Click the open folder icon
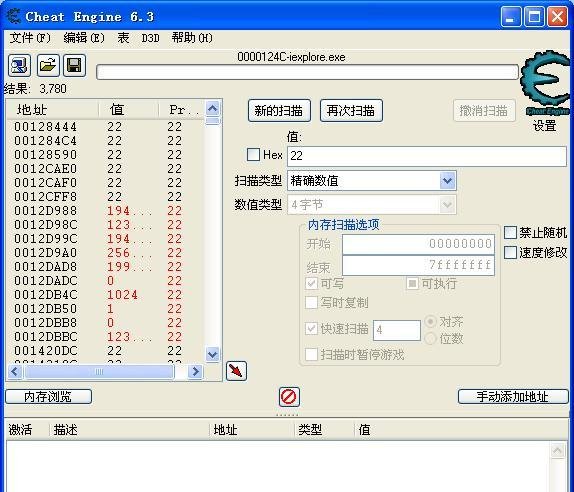This screenshot has height=492, width=574. 48,66
